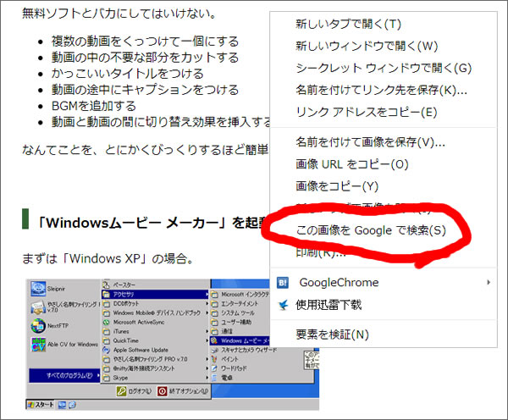Screen dimensions: 508x420
Task: Expand the GoogleChrome submenu arrow
Action: [488, 282]
